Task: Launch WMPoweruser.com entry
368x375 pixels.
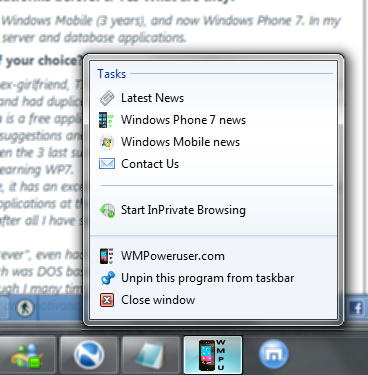Action: pos(213,256)
